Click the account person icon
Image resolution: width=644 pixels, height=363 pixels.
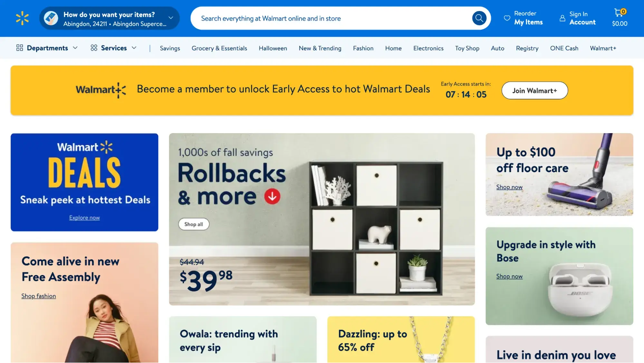coord(562,18)
